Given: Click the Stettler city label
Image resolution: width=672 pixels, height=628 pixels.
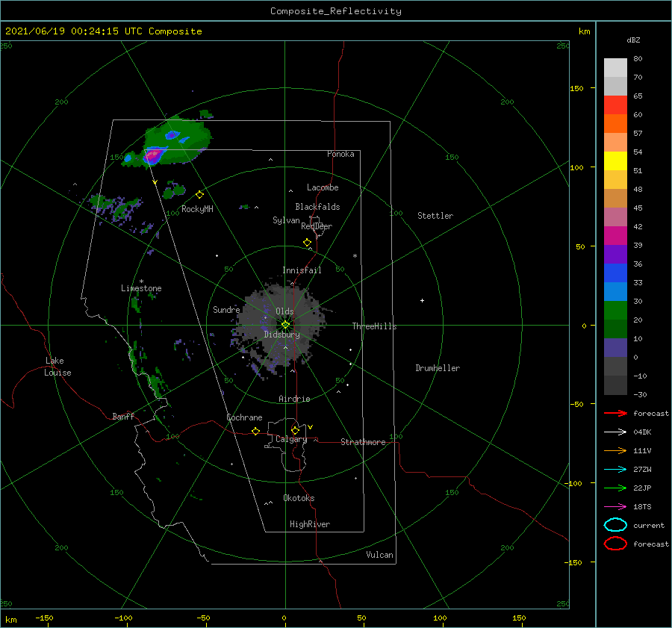Looking at the screenshot, I should (x=435, y=216).
